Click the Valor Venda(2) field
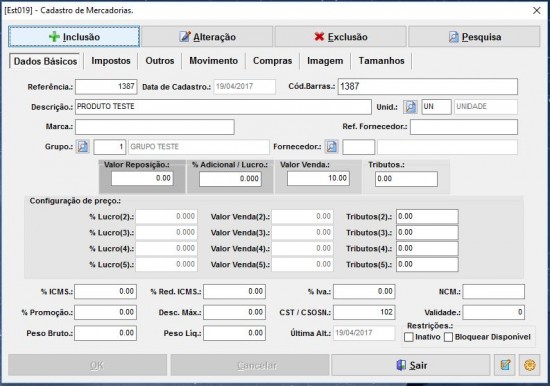550x386 pixels. coord(302,217)
